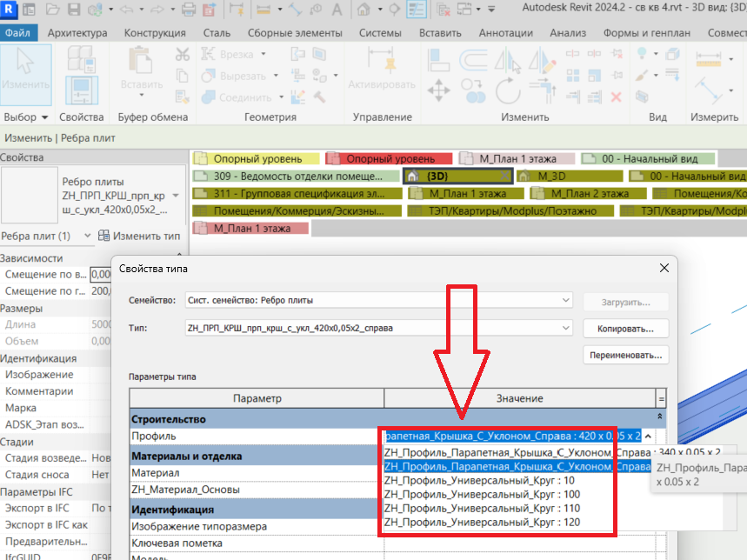
Task: Collapse the Строительство parameter group
Action: 660,417
